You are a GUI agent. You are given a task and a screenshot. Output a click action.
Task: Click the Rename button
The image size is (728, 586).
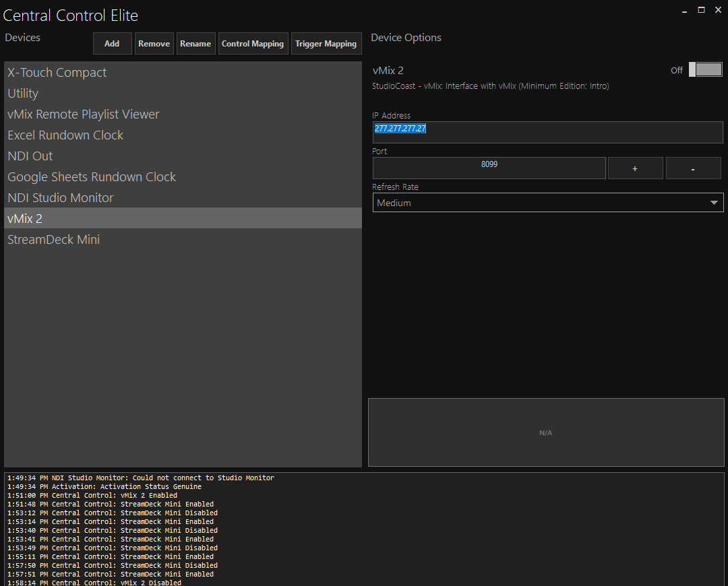195,44
